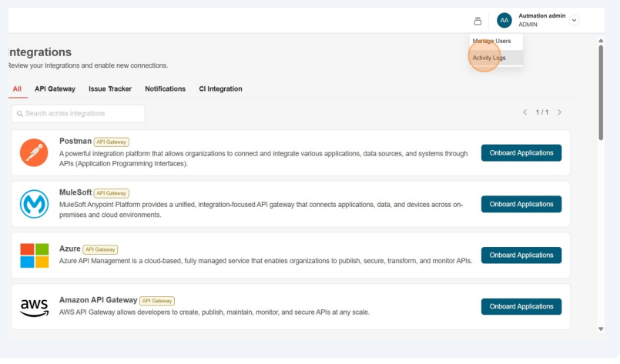620x364 pixels.
Task: Focus the Search across integrations field
Action: click(79, 114)
